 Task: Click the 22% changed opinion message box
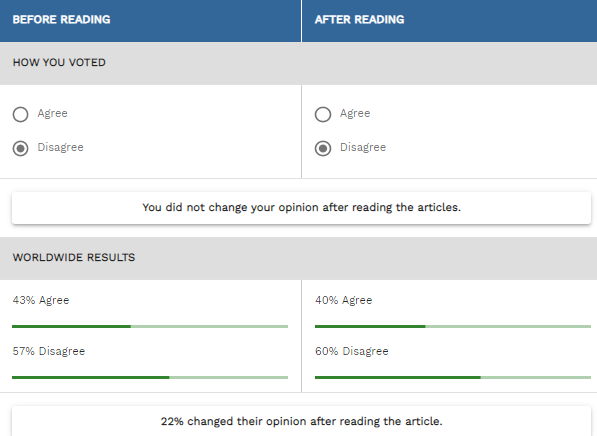[301, 421]
